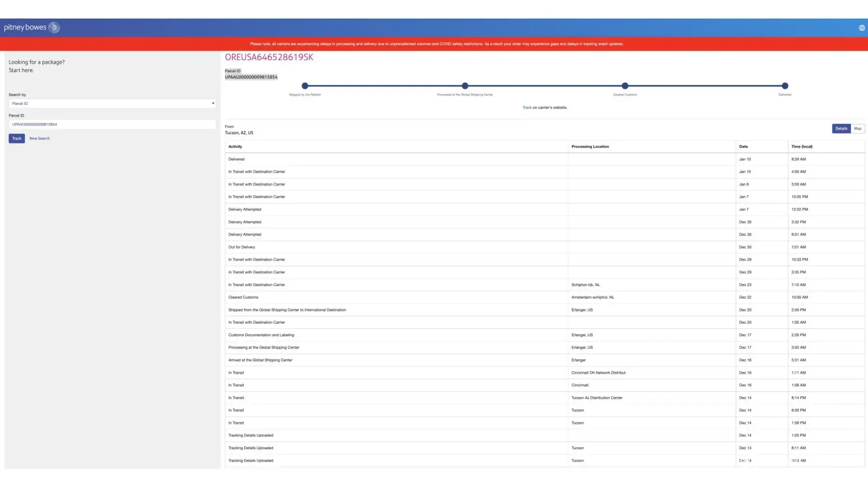Click the Time (local) column header
868x488 pixels.
802,146
